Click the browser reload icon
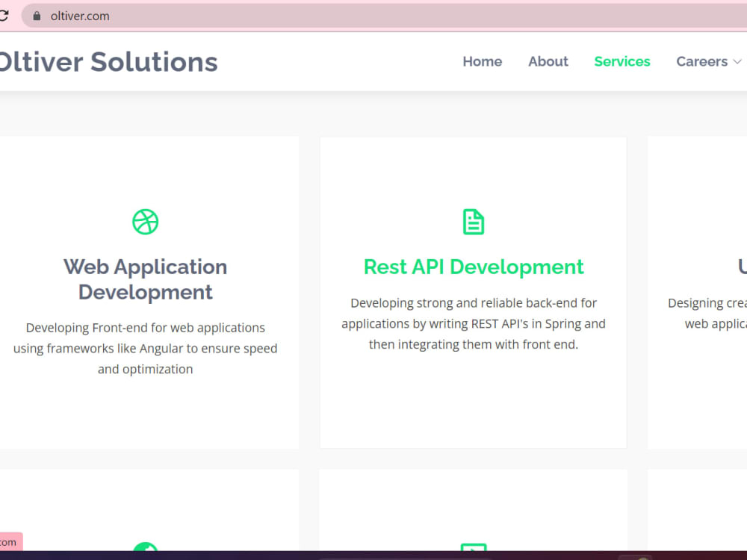 pos(3,16)
